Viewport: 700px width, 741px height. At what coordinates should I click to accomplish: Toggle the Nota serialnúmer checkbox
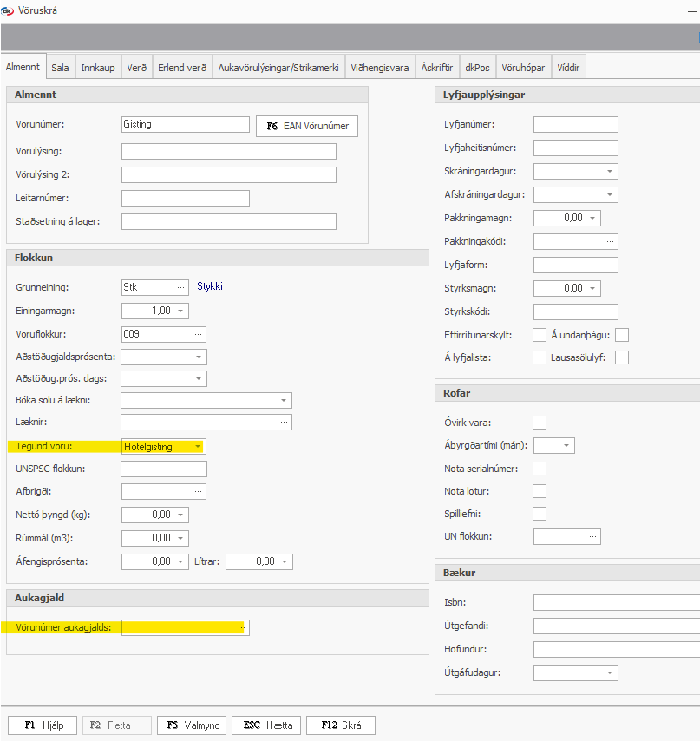pyautogui.click(x=540, y=469)
